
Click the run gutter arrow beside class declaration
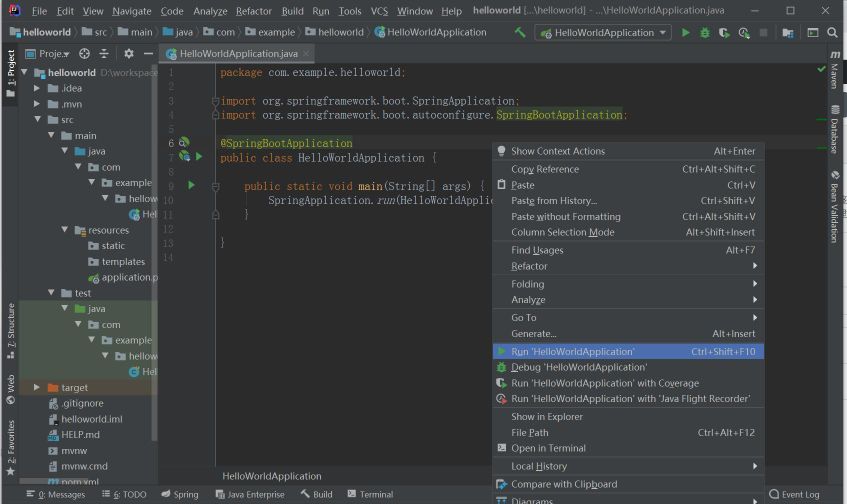[x=199, y=157]
